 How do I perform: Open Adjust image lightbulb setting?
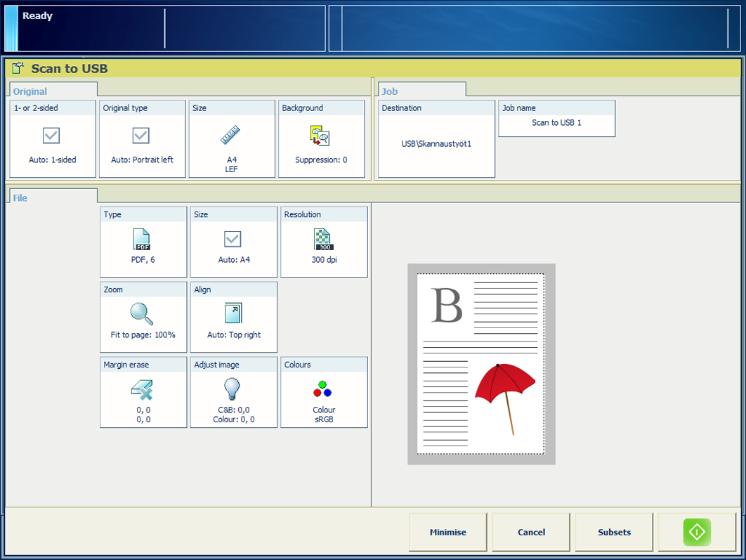click(233, 389)
